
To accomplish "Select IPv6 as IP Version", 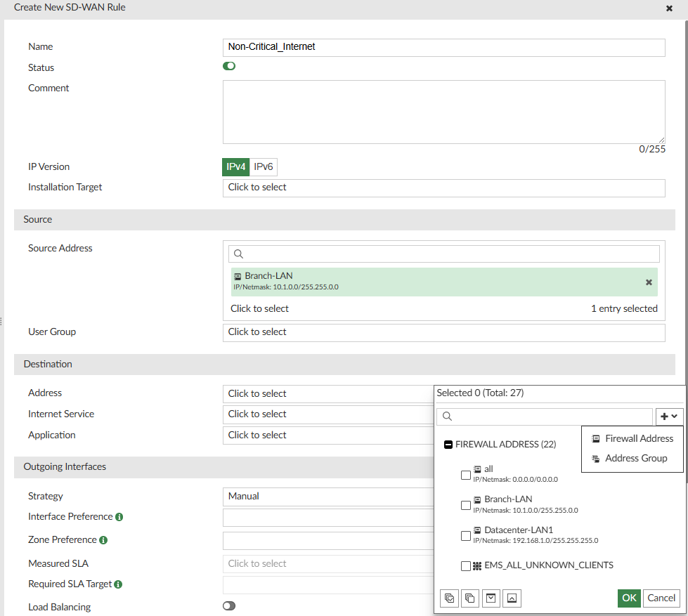I will click(x=264, y=167).
